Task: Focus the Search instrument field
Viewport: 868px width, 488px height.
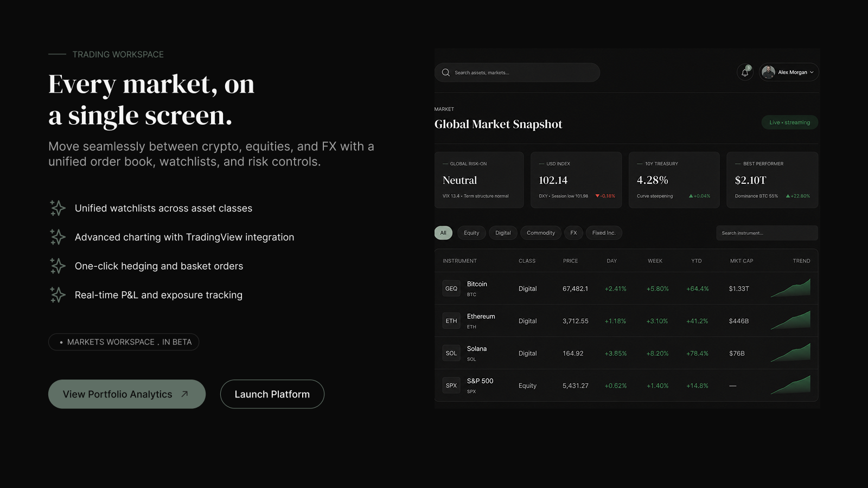Action: click(767, 233)
